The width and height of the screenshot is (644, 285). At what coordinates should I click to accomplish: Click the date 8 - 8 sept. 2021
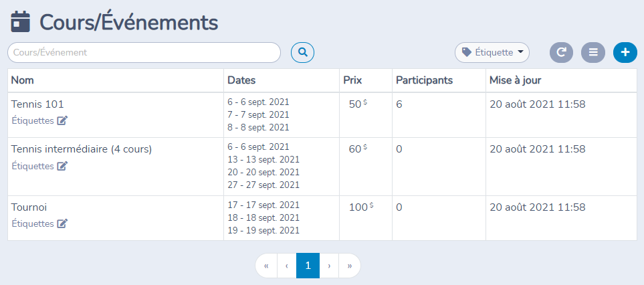(258, 127)
